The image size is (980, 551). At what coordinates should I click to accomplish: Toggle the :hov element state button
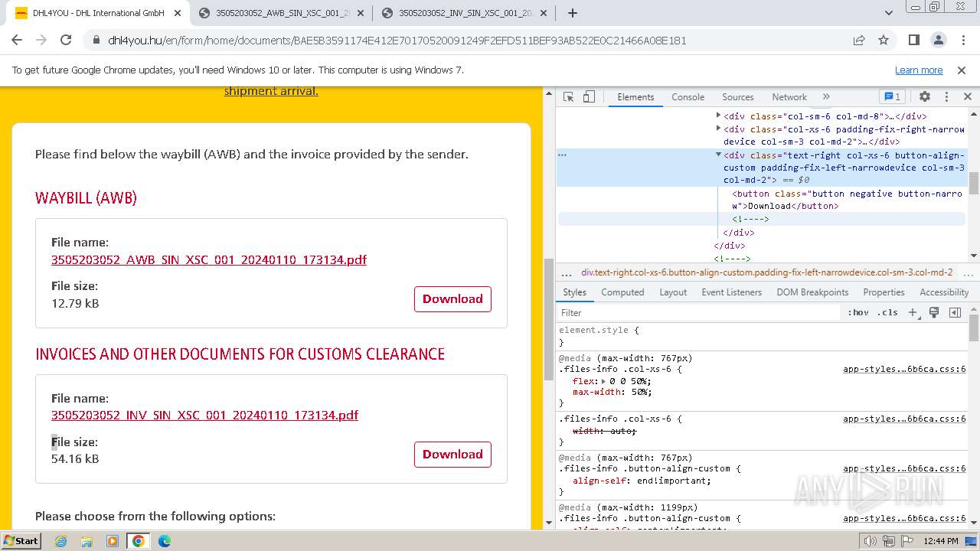click(x=858, y=312)
